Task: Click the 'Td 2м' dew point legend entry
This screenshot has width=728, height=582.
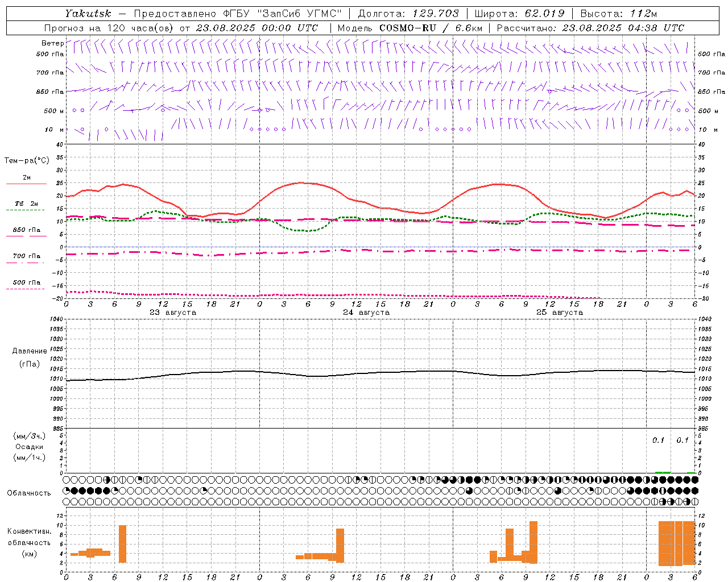Action: (27, 203)
